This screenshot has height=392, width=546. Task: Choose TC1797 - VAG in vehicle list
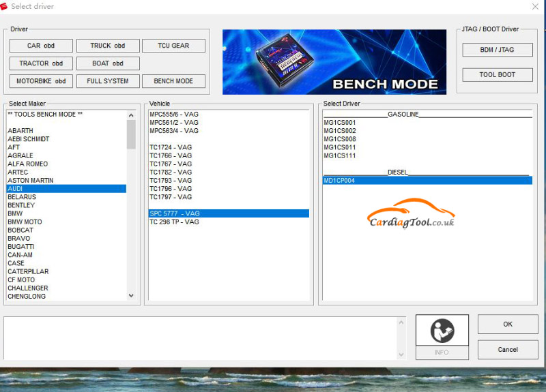171,197
